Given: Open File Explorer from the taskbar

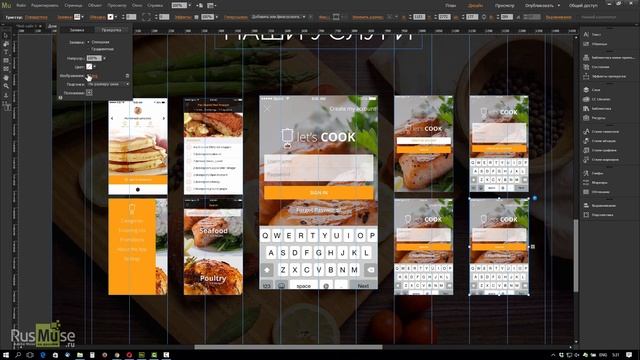Looking at the screenshot, I should pos(80,355).
